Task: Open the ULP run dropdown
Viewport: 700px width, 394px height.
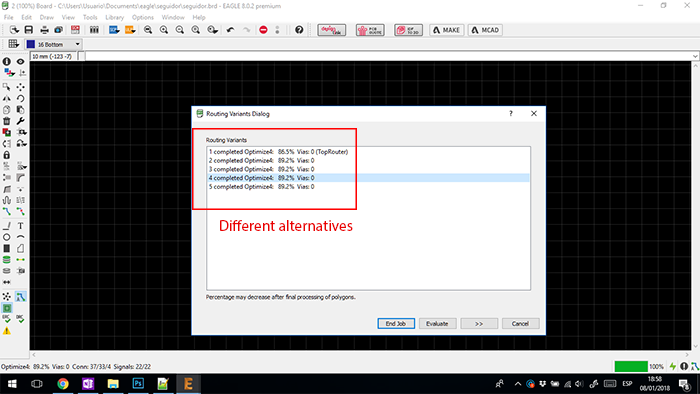Action: pyautogui.click(x=130, y=30)
